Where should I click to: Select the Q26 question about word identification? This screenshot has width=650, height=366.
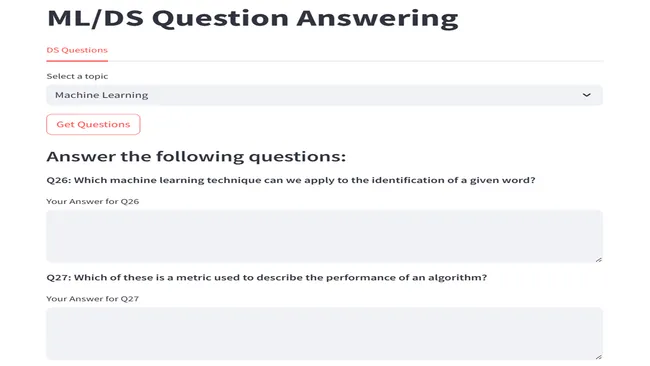tap(291, 180)
